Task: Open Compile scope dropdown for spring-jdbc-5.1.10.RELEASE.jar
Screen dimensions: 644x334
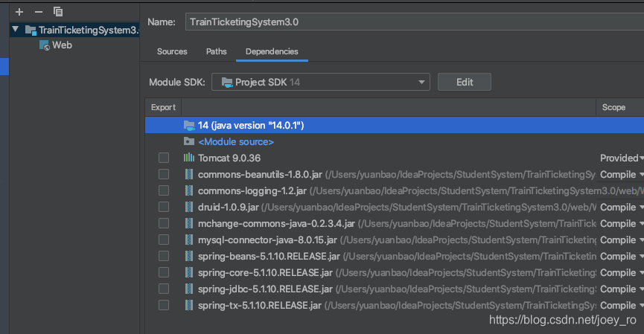Action: pyautogui.click(x=622, y=289)
